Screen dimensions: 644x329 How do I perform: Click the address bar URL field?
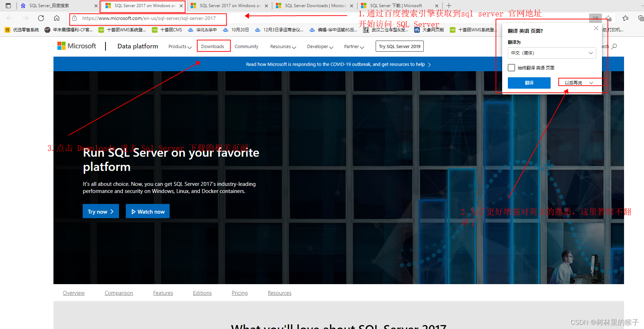click(149, 18)
